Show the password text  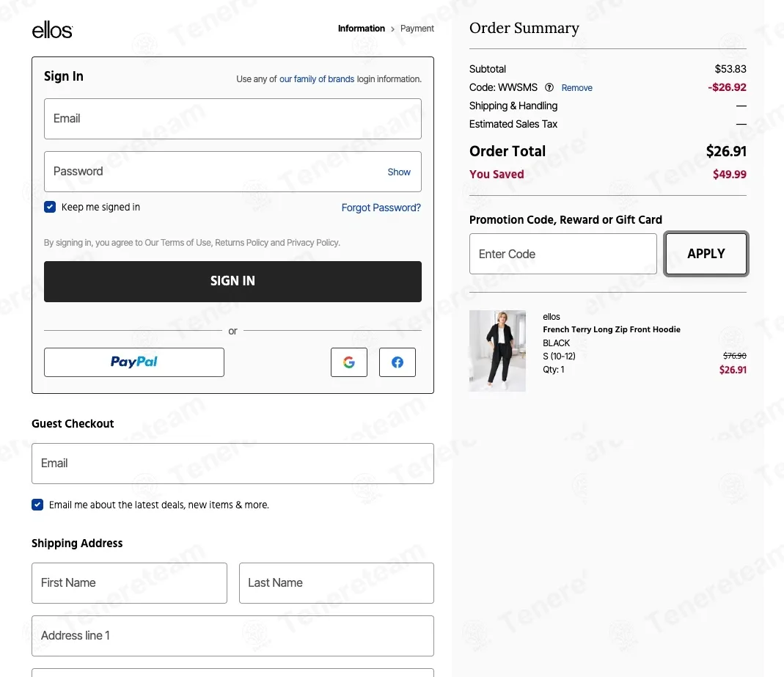pyautogui.click(x=399, y=172)
